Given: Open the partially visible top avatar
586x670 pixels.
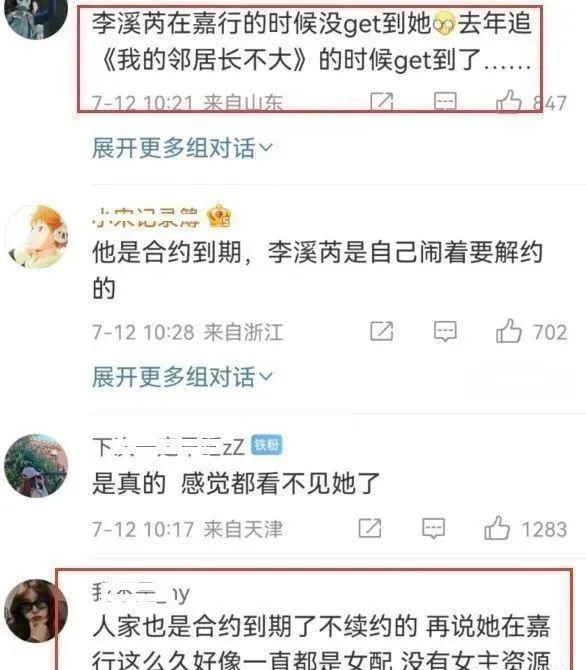Looking at the screenshot, I should click(x=36, y=17).
